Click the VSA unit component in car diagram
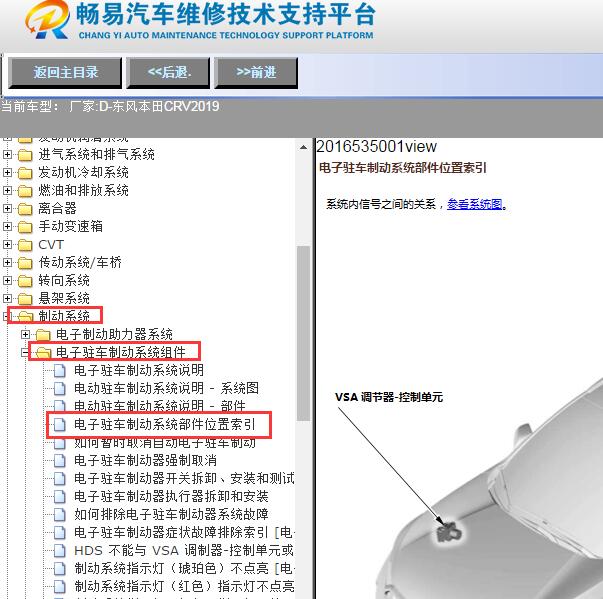 [x=448, y=532]
